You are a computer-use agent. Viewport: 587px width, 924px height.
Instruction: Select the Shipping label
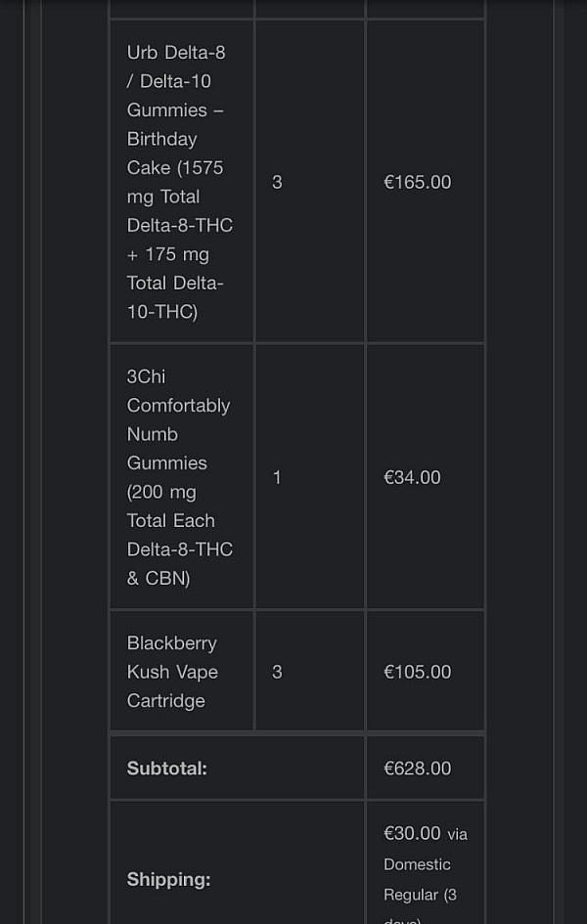(168, 879)
